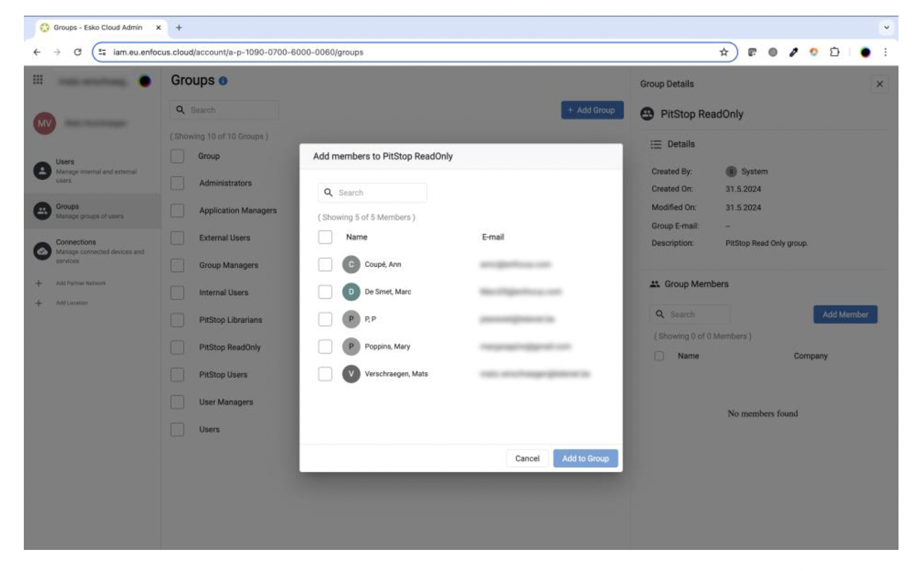Screen dimensions: 924x571
Task: Click P, P avatar icon
Action: [351, 319]
